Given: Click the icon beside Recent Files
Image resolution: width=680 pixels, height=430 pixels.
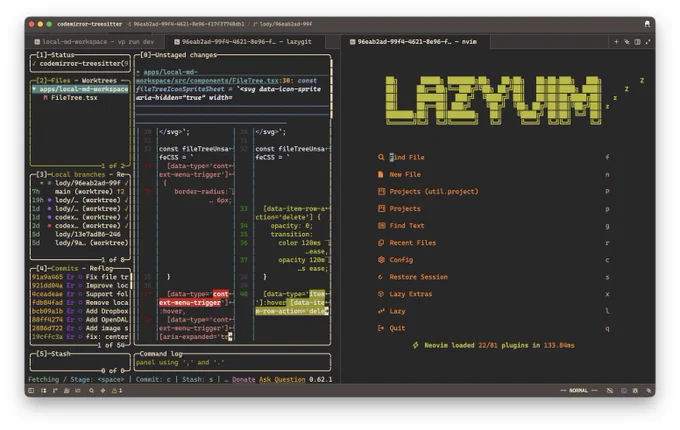Looking at the screenshot, I should point(381,243).
